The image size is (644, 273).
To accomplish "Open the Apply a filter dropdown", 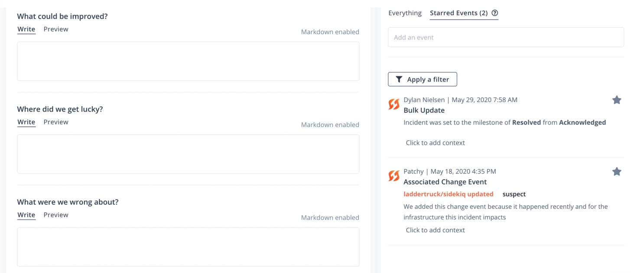I will click(422, 79).
